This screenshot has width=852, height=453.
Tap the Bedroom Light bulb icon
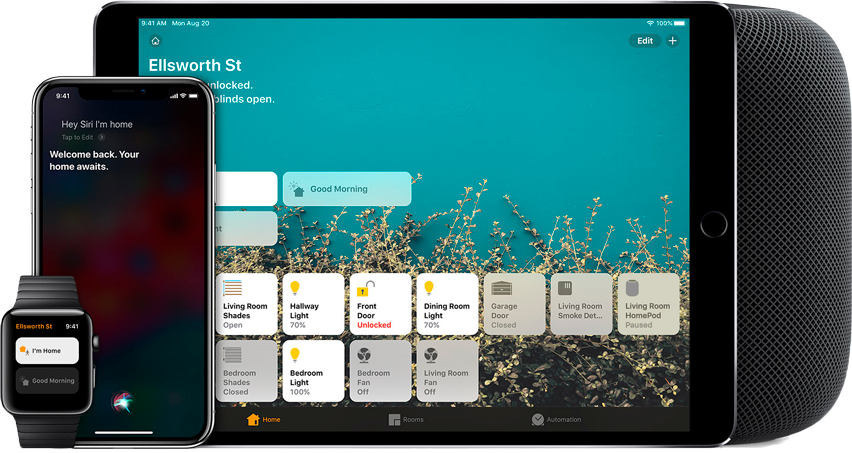(295, 355)
